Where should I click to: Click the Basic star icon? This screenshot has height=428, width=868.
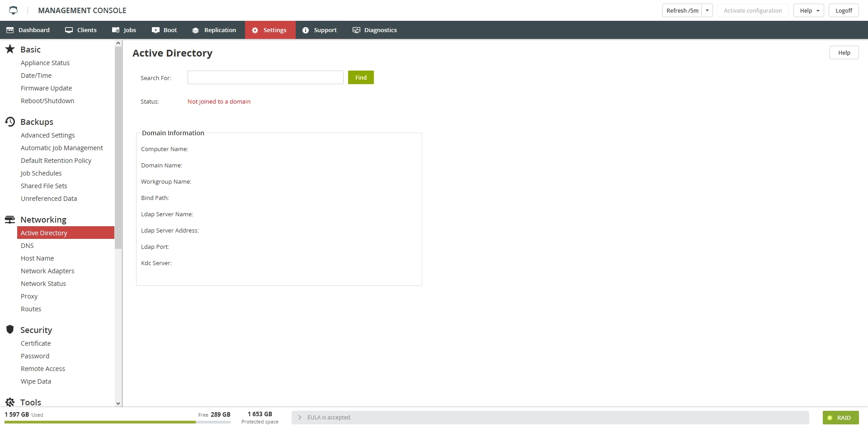(10, 49)
